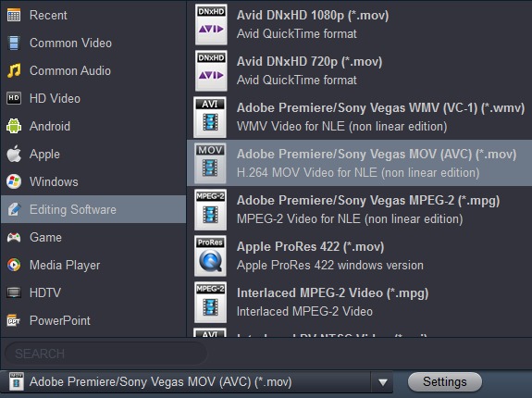Click the Apple ProRes 422 QuickTime icon
Image resolution: width=532 pixels, height=398 pixels.
coord(210,255)
